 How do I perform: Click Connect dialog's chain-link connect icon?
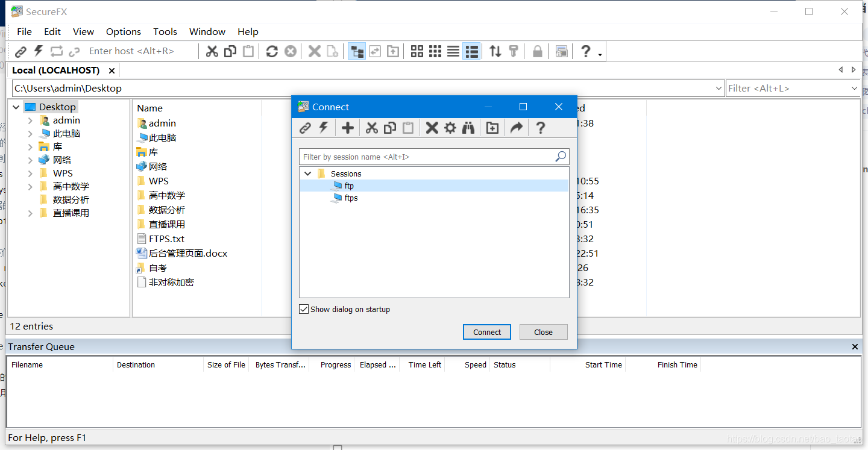point(306,128)
